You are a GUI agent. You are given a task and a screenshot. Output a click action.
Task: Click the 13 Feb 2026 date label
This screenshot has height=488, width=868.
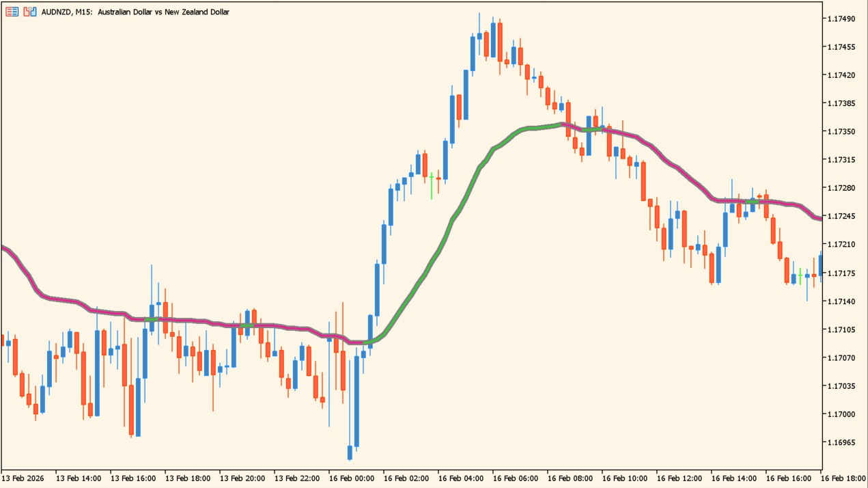coord(23,478)
